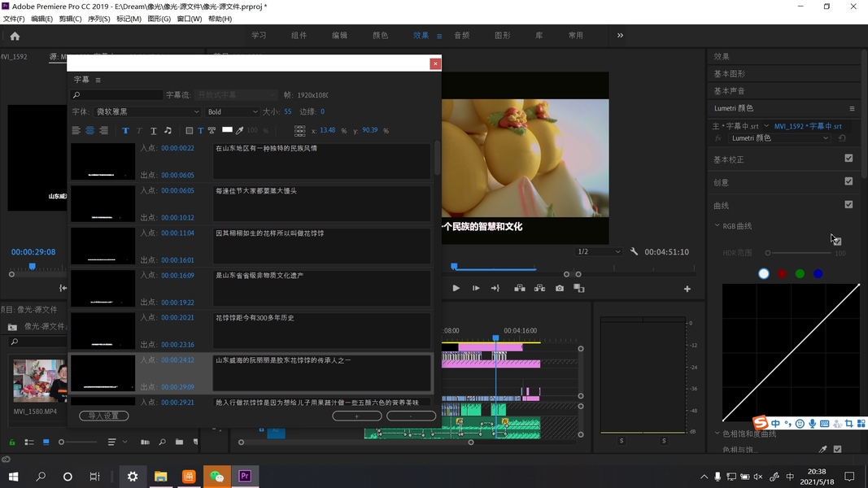Center-align the caption text

click(89, 131)
